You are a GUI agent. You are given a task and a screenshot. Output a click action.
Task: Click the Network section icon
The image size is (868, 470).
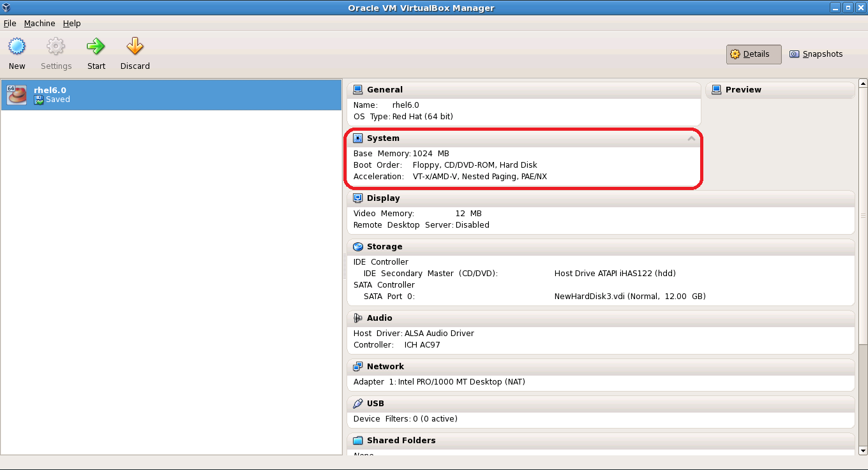pos(357,367)
